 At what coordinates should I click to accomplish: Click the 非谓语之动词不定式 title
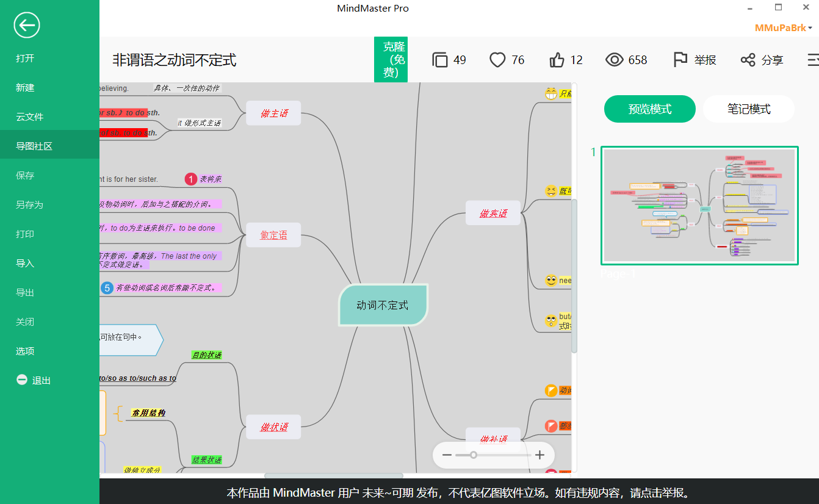click(174, 60)
